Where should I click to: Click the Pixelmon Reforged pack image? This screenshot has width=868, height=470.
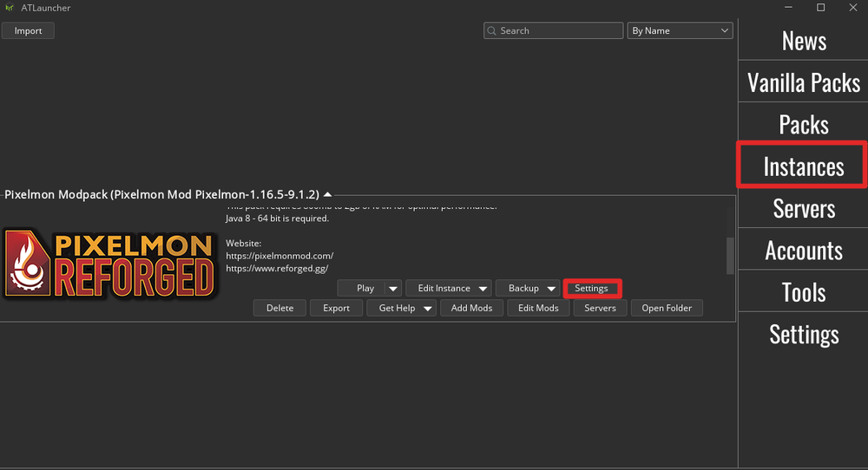[x=108, y=264]
